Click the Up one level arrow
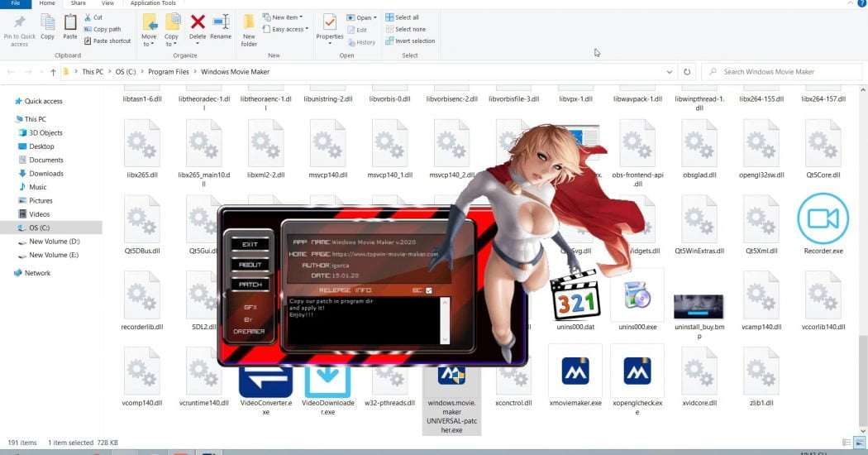868x455 pixels. pyautogui.click(x=53, y=72)
